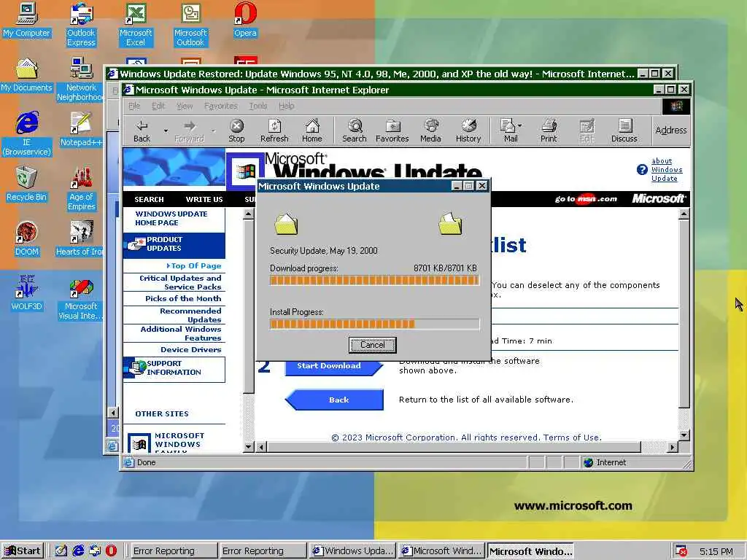Click the main page vertical scrollbar down arrow
The image size is (747, 560).
684,435
